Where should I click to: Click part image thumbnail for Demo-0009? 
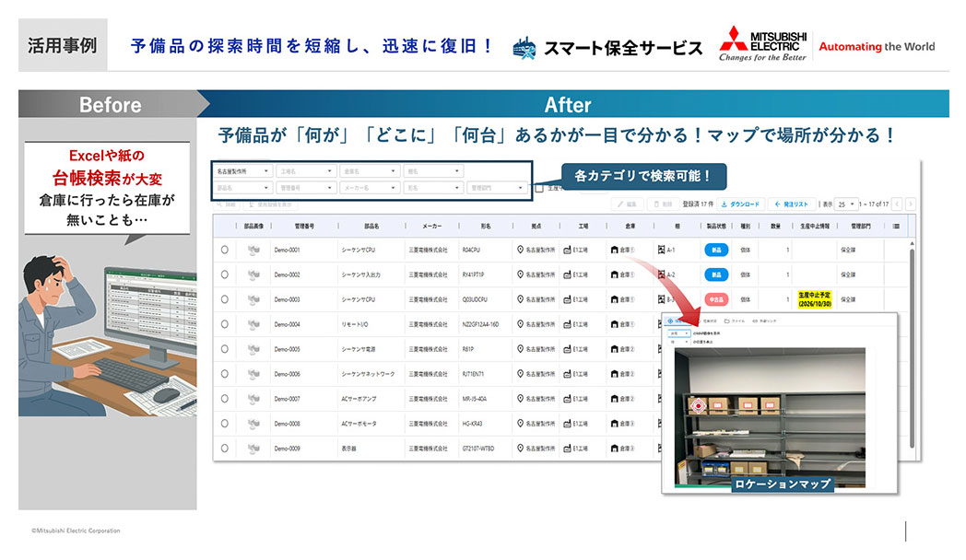pos(253,448)
